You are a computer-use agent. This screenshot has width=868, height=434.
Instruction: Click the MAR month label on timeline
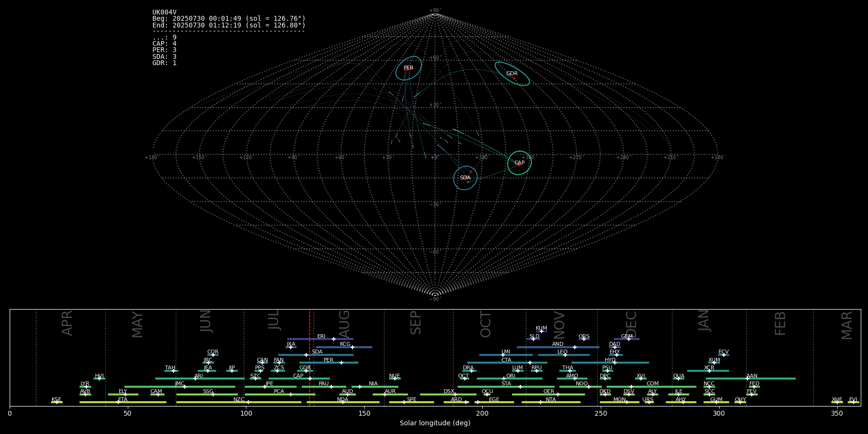(847, 325)
